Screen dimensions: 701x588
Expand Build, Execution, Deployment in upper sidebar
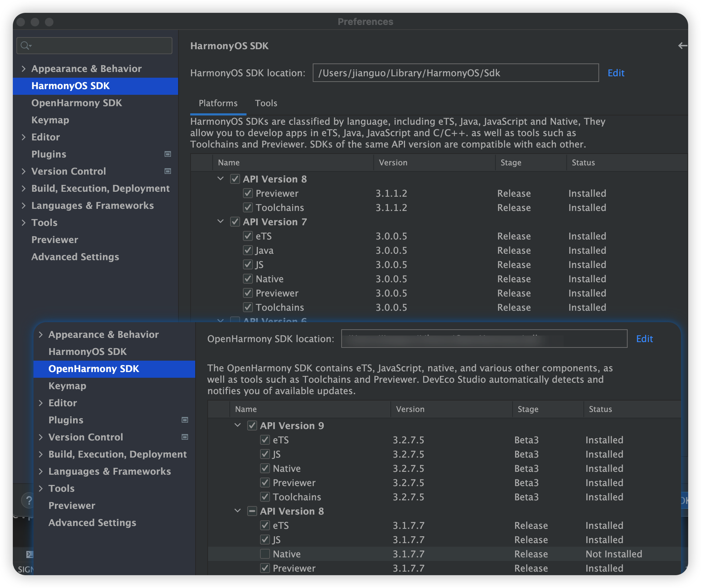point(24,188)
